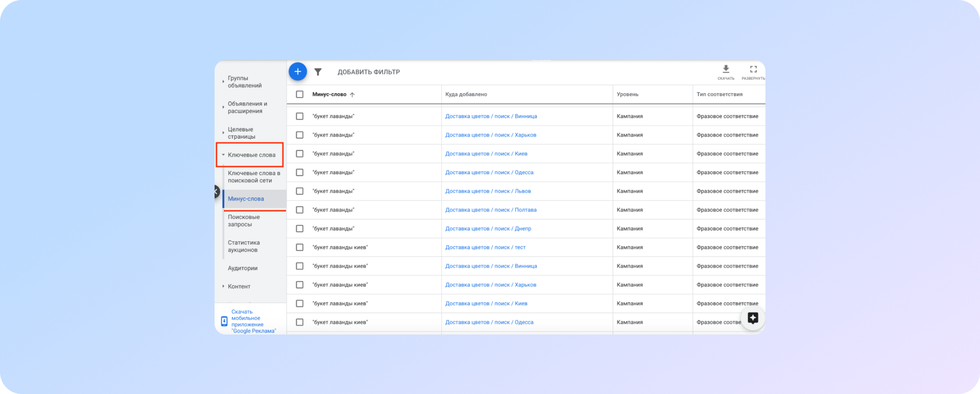Image resolution: width=980 pixels, height=394 pixels.
Task: Open Скачать мобильное приложение "Google Реклама" link
Action: (254, 321)
